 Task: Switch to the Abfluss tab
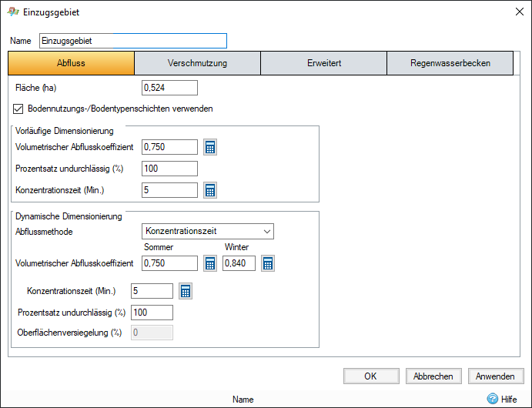tap(71, 63)
